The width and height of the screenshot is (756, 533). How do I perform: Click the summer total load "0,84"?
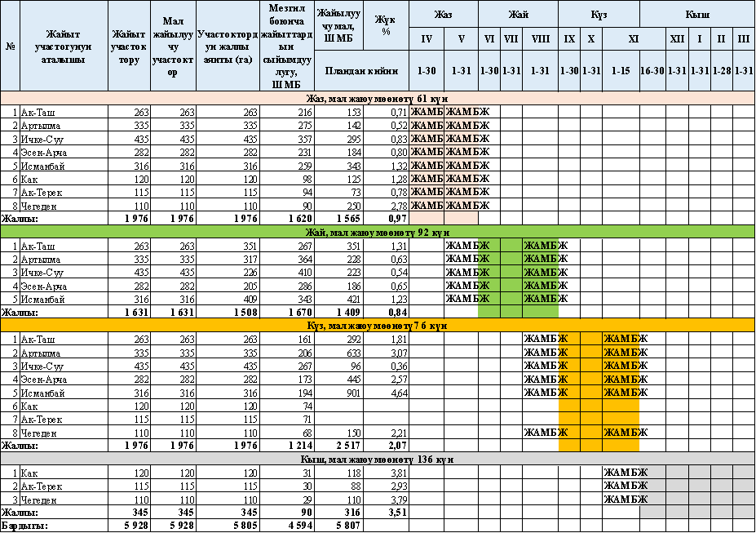pos(386,312)
